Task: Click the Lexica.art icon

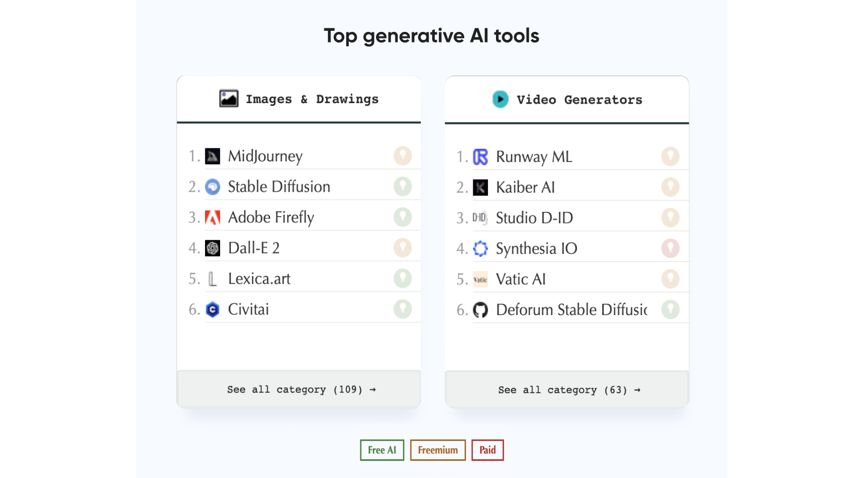Action: (x=213, y=278)
